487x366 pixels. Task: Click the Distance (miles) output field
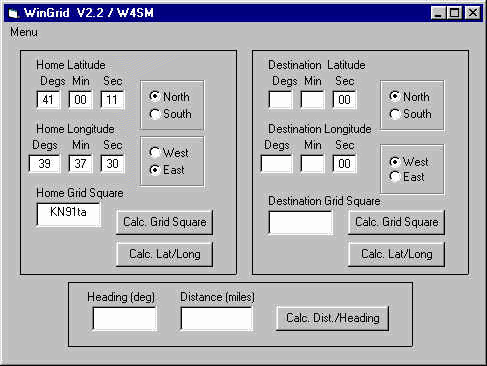pyautogui.click(x=216, y=319)
